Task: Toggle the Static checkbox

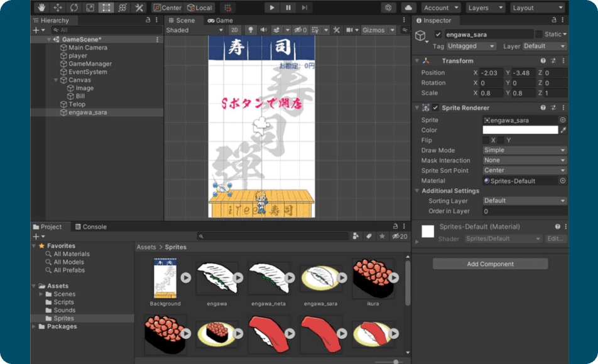Action: point(539,35)
